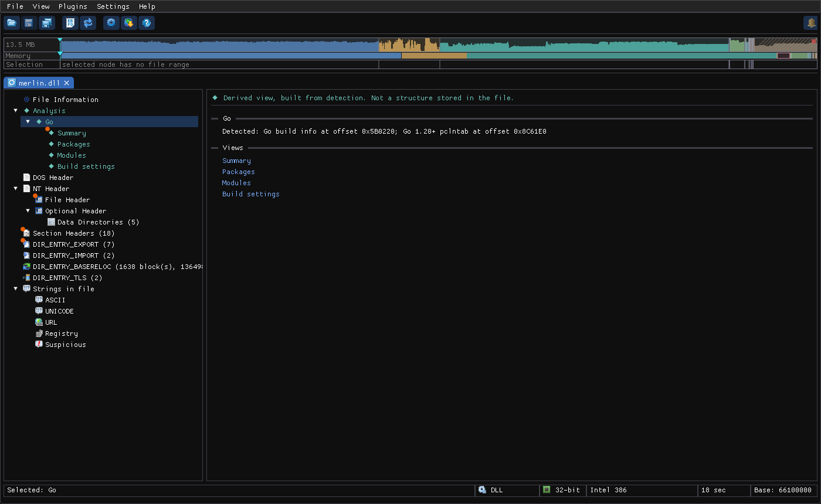Screen dimensions: 821x504
Task: Click the open file folder toolbar icon
Action: (12, 23)
